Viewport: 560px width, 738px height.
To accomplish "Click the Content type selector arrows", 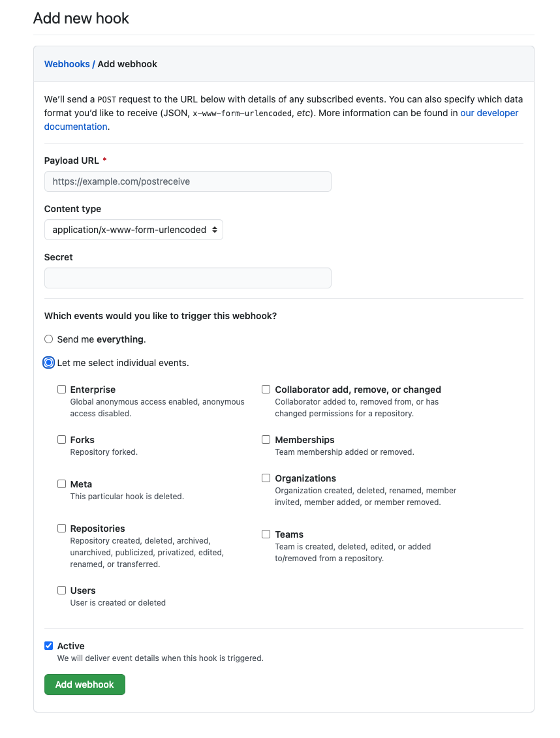I will click(x=213, y=230).
